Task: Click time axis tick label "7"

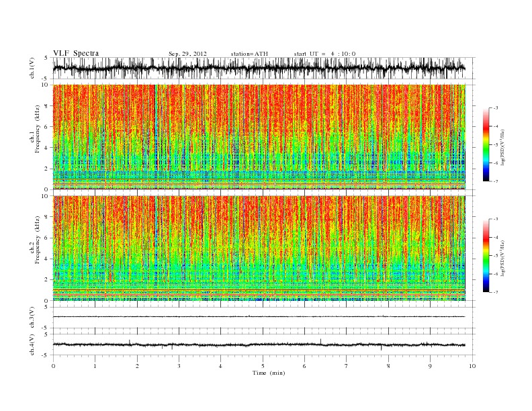Action: click(x=347, y=366)
